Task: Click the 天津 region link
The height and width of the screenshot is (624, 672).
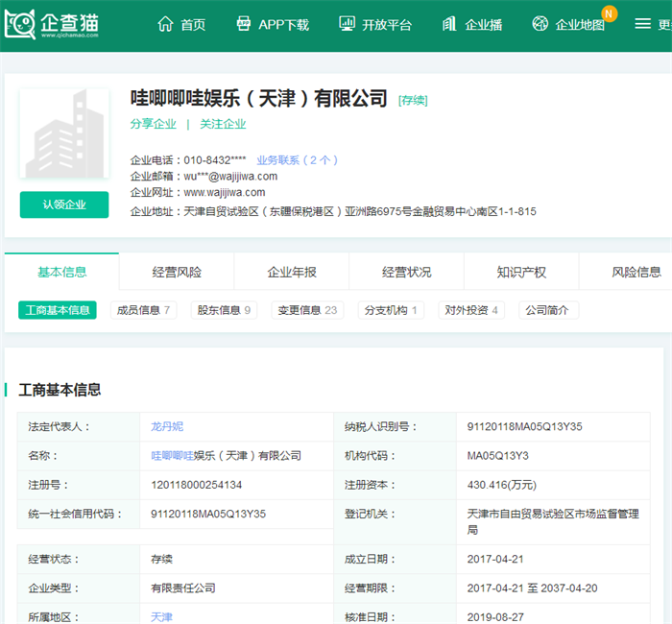Action: pyautogui.click(x=161, y=615)
